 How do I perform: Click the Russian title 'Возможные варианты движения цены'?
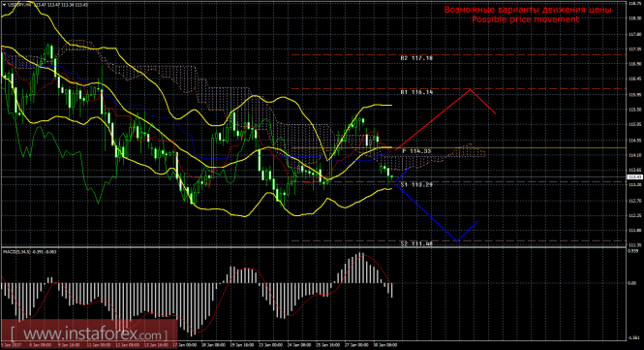(x=528, y=10)
